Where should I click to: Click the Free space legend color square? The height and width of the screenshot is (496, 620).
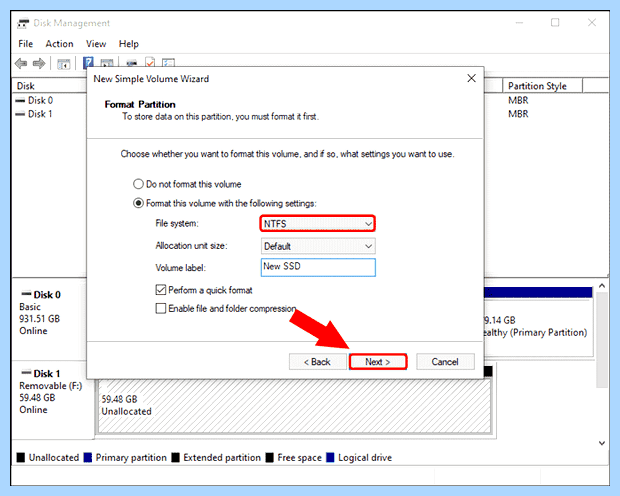[x=270, y=458]
